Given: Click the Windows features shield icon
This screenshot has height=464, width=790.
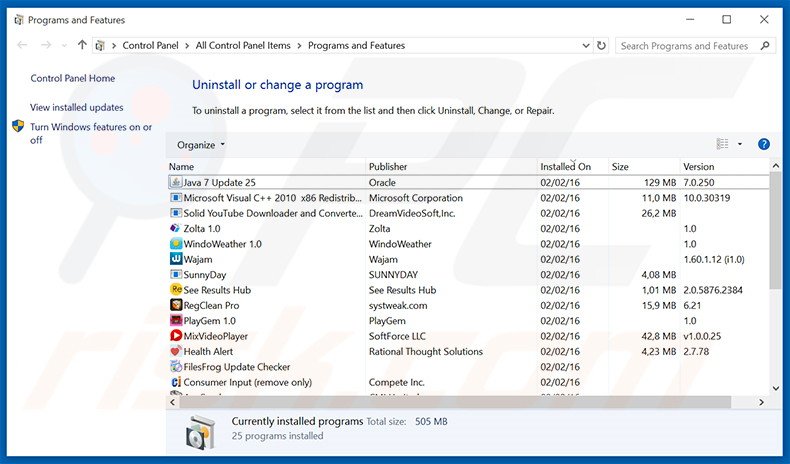Looking at the screenshot, I should tap(18, 126).
